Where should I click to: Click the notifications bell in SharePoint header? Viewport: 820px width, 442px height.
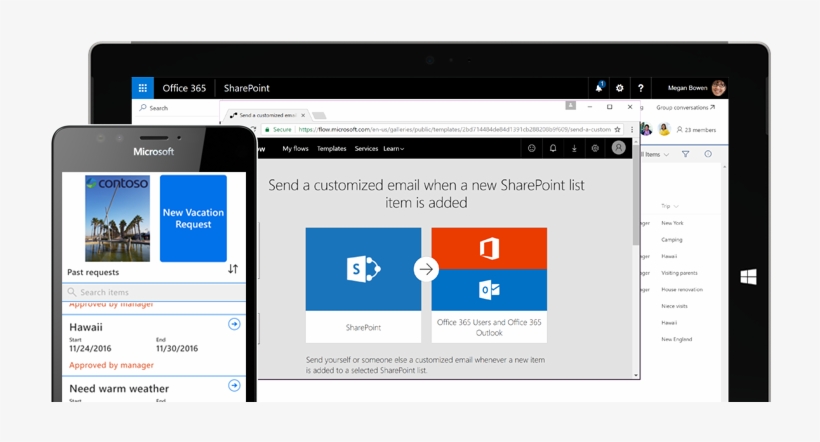(599, 88)
